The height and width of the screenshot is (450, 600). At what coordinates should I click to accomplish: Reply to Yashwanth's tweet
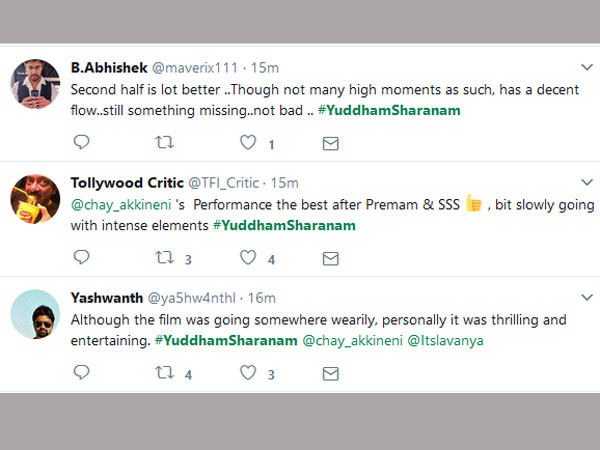(82, 373)
